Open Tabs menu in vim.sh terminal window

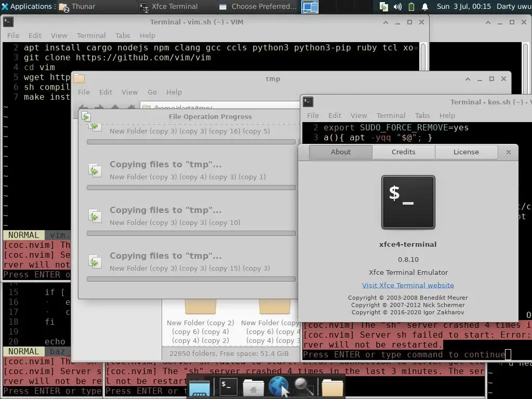123,35
